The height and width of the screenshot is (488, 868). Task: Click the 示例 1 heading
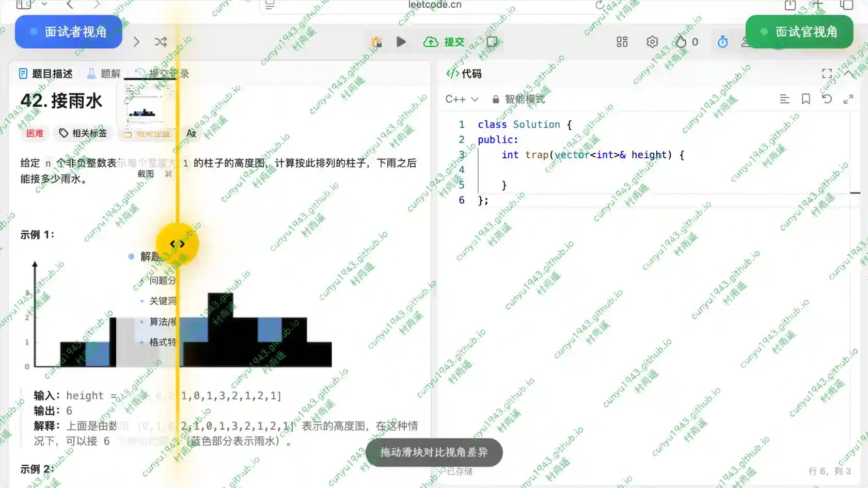click(37, 235)
